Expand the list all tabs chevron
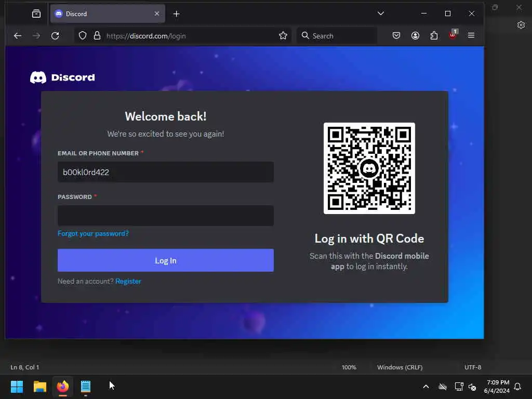This screenshot has width=532, height=399. click(381, 14)
